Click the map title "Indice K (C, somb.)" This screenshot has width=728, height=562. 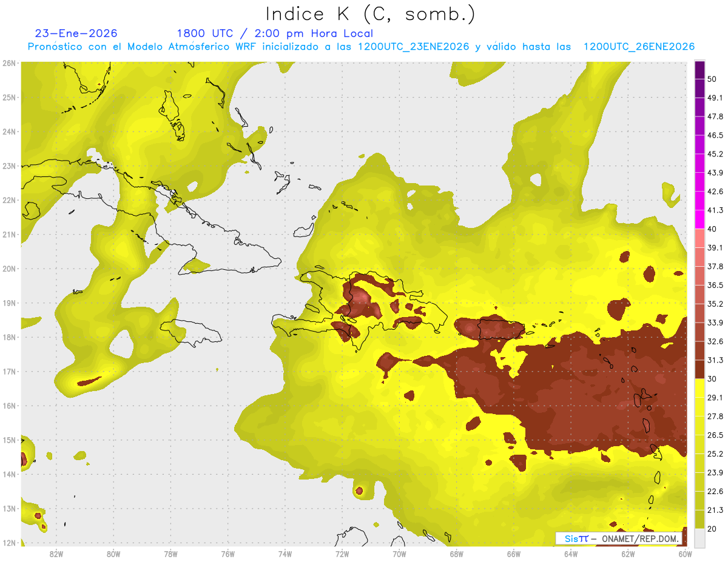[x=371, y=14]
